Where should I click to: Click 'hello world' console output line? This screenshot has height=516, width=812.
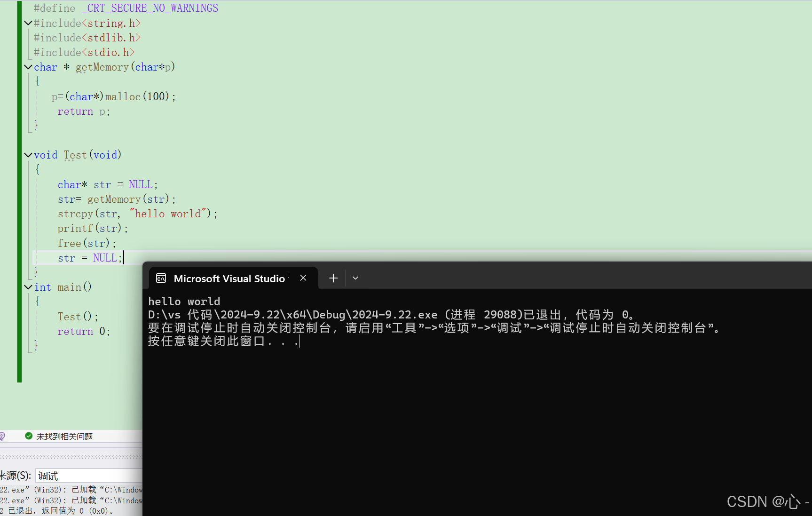(184, 302)
